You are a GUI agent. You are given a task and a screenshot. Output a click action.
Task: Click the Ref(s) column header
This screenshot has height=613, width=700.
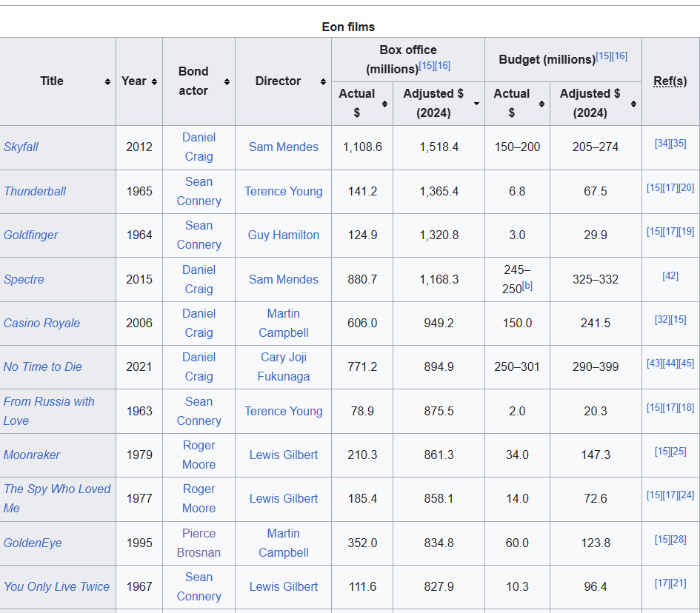(670, 81)
